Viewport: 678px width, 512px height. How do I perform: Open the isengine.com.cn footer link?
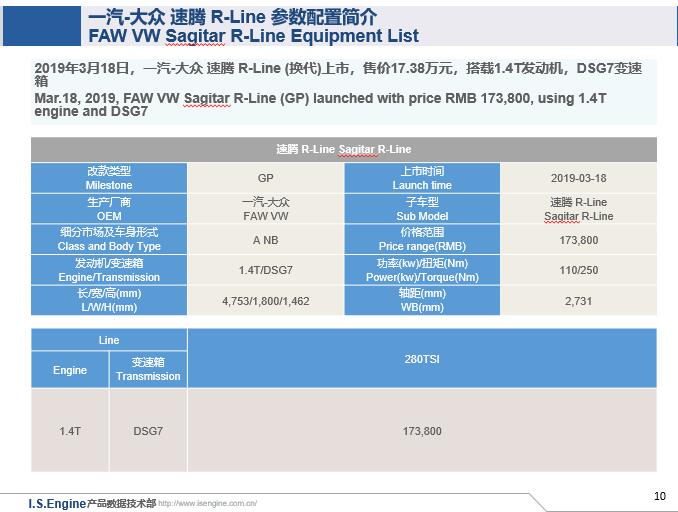[x=208, y=503]
